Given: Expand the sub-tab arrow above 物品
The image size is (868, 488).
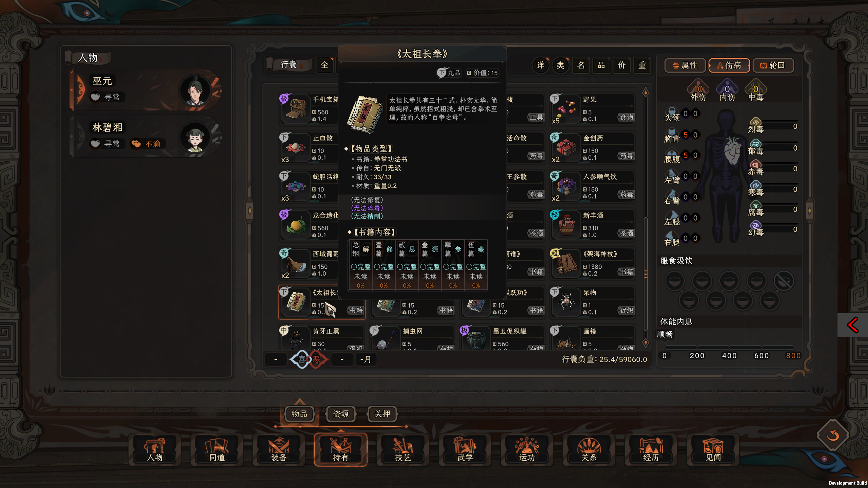Looking at the screenshot, I should point(299,402).
